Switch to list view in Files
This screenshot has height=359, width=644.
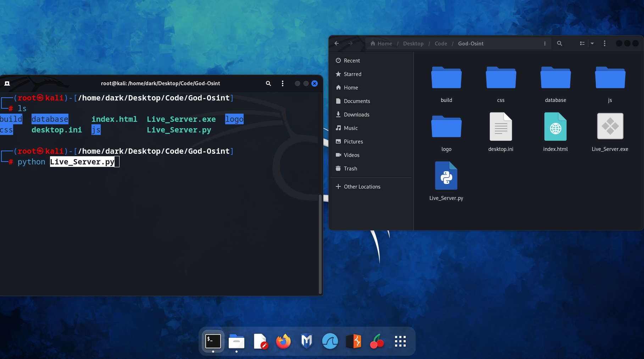[582, 43]
